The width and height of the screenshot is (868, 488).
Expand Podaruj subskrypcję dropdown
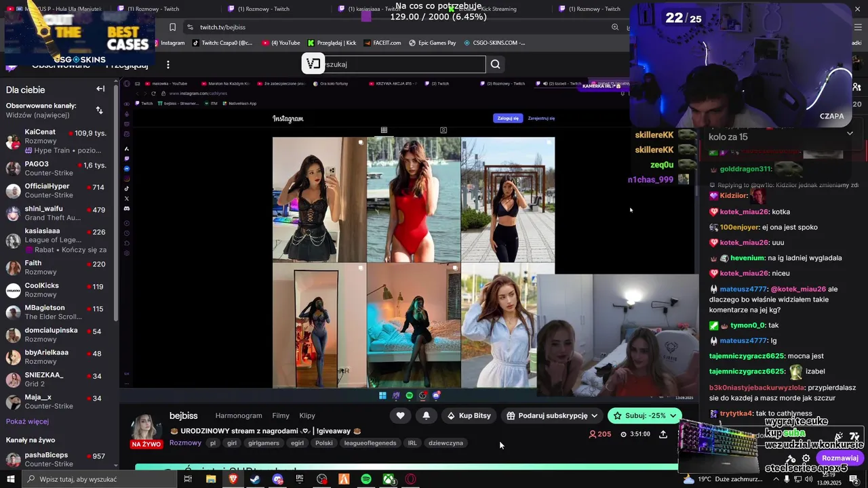pyautogui.click(x=594, y=415)
